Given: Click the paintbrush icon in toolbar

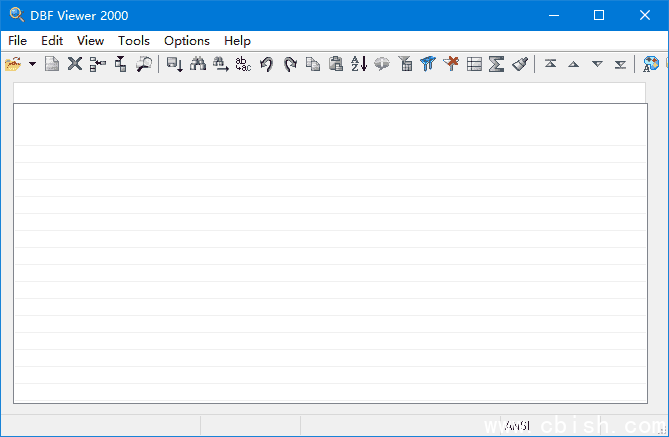Looking at the screenshot, I should coord(520,64).
